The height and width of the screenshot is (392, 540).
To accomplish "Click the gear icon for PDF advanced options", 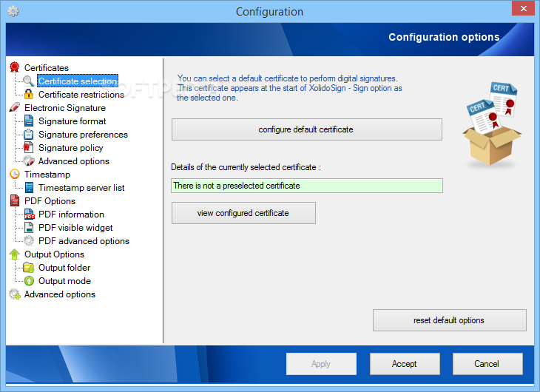I will click(x=29, y=240).
